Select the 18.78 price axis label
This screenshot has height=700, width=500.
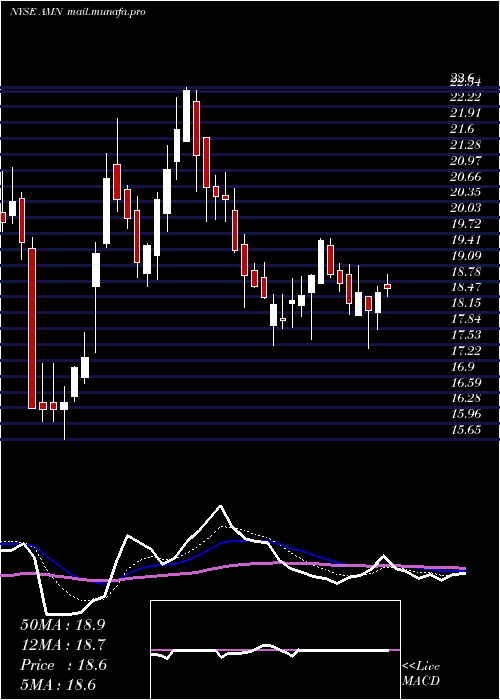[465, 271]
